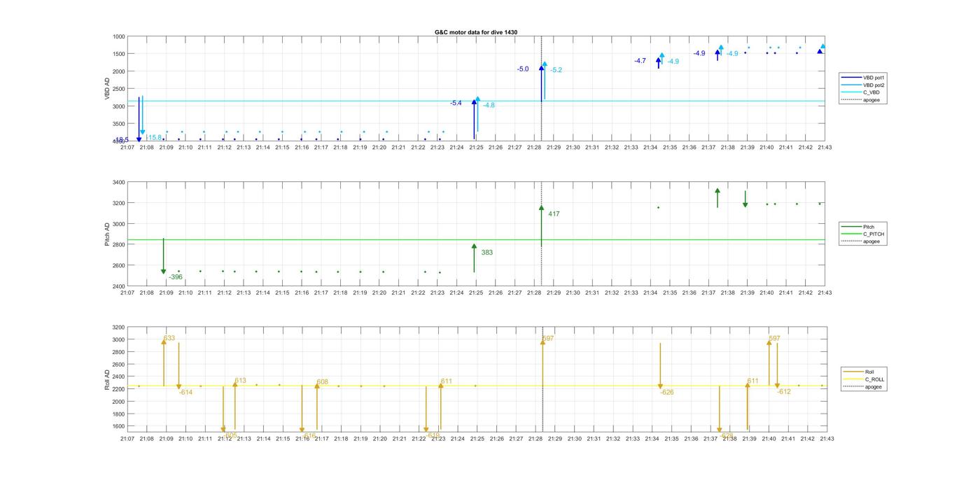Click the '-4.7' VBD data label

point(640,61)
